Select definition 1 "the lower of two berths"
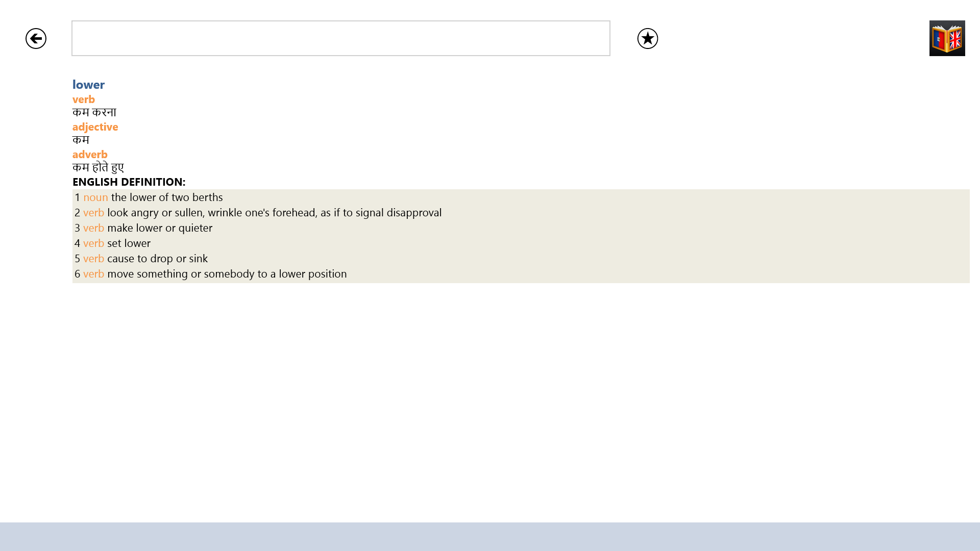Screen dimensions: 980x551 pyautogui.click(x=166, y=197)
